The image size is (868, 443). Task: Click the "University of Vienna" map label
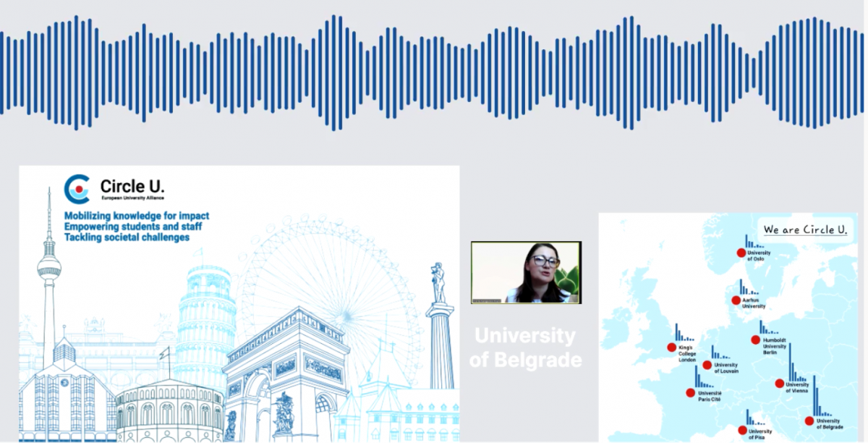[798, 388]
